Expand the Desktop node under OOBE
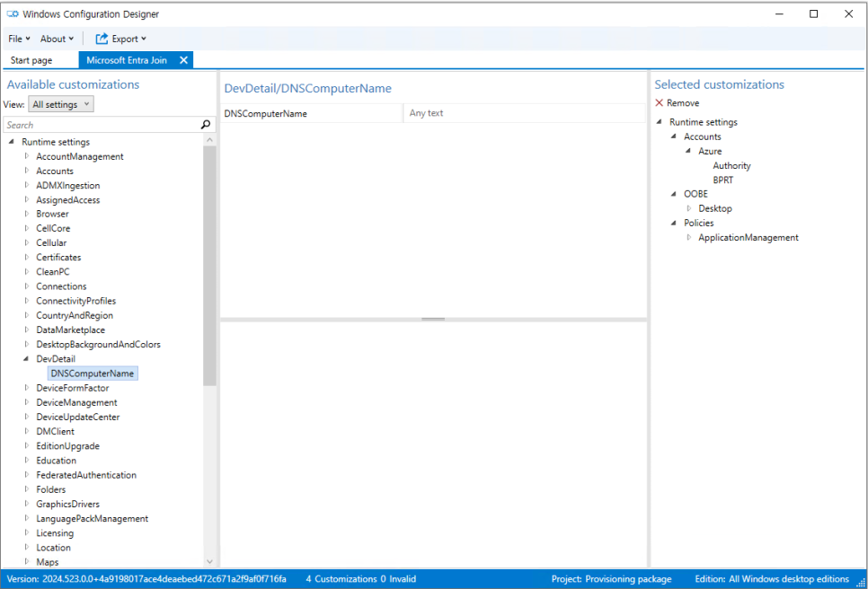The height and width of the screenshot is (589, 868). (689, 208)
